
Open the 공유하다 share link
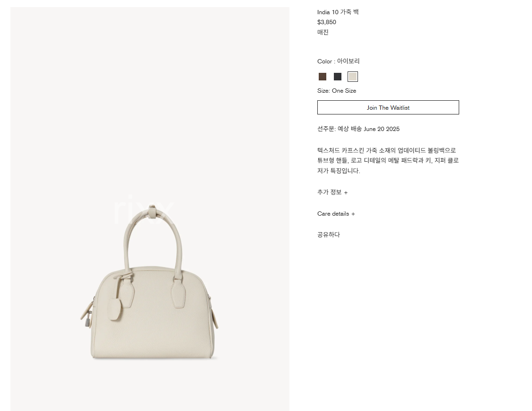(329, 235)
